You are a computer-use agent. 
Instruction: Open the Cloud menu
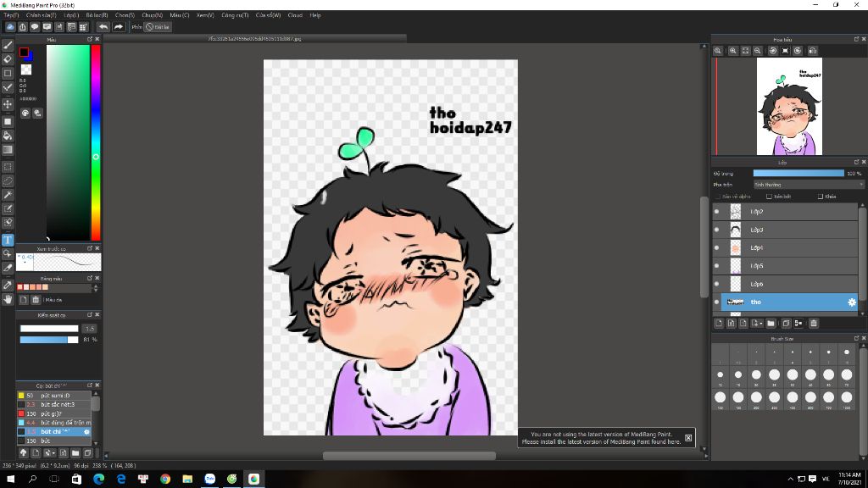tap(295, 15)
